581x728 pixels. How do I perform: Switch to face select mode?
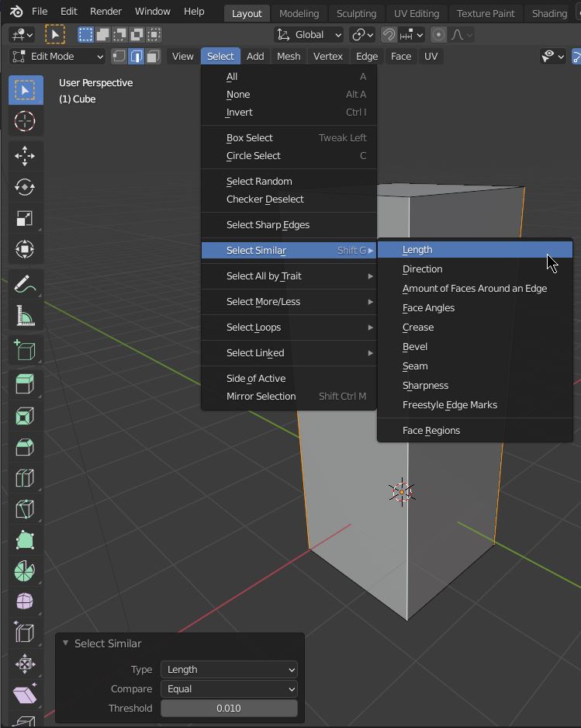153,57
